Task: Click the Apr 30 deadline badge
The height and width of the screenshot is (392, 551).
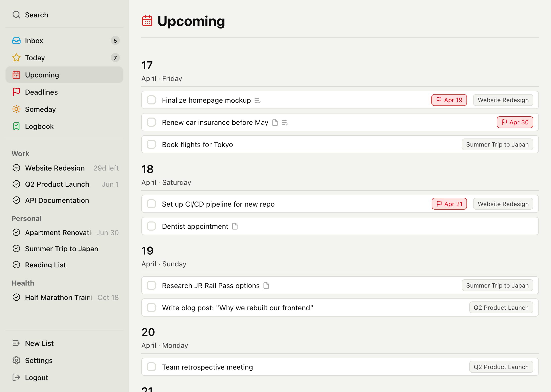Action: [515, 122]
